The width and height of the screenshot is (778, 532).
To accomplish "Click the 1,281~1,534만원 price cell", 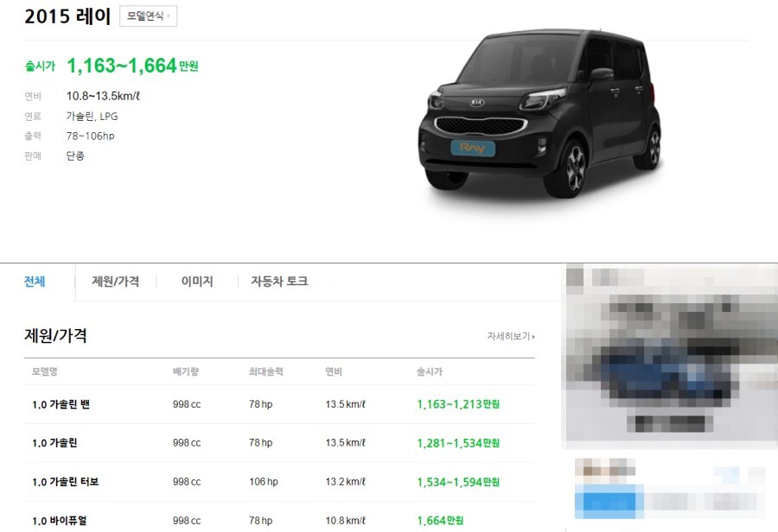I will (x=458, y=443).
